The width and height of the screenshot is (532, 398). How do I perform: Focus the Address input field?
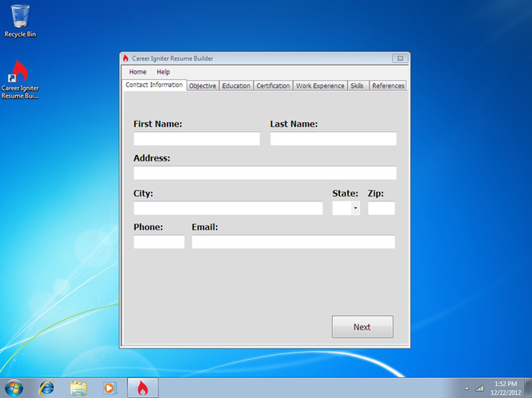click(265, 173)
